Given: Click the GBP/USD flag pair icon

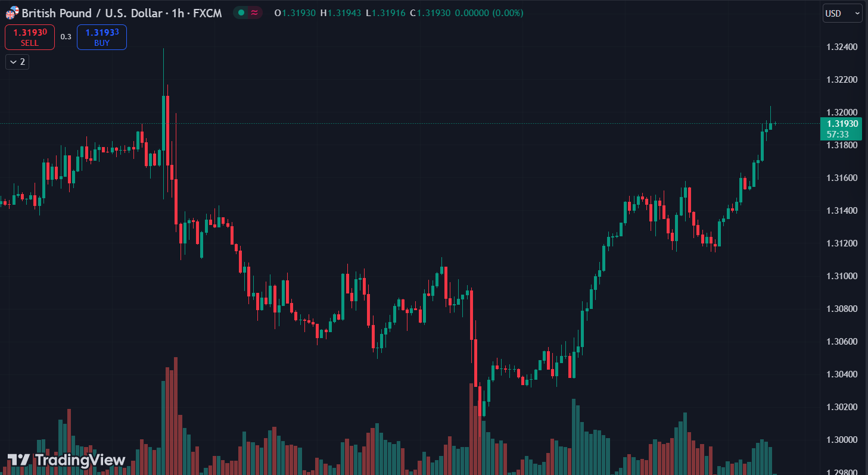Looking at the screenshot, I should (12, 12).
